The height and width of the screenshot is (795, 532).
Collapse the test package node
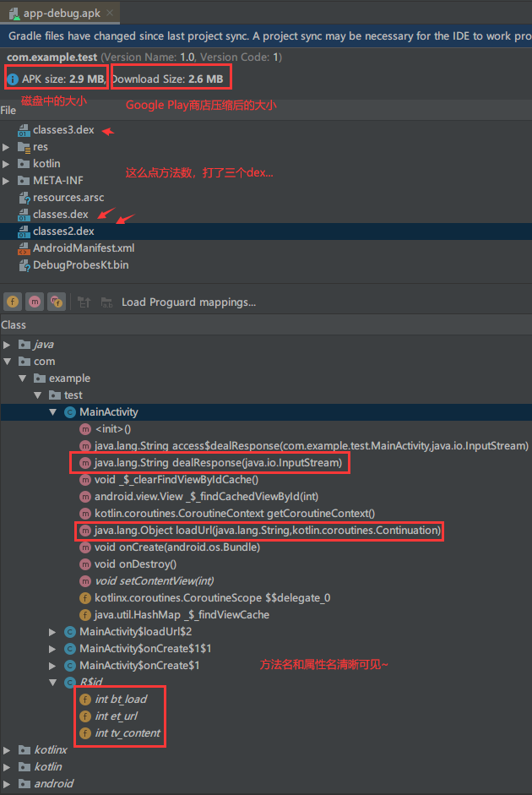(x=37, y=395)
